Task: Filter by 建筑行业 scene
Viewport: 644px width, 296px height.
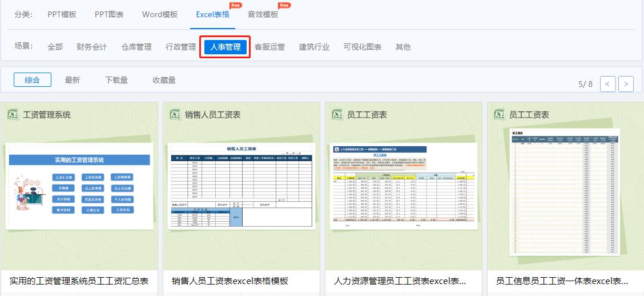Action: [x=314, y=47]
